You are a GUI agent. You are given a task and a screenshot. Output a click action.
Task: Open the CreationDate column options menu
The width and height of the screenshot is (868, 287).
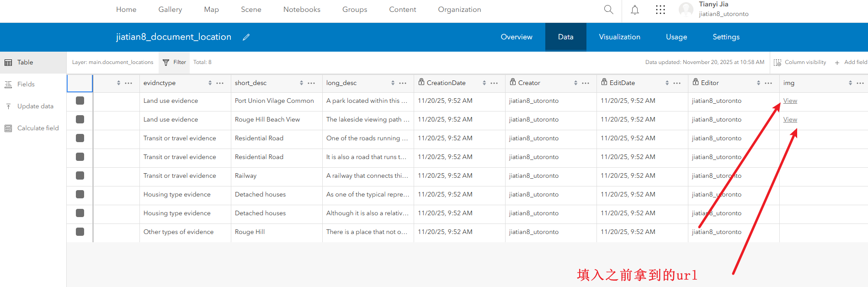pos(494,83)
